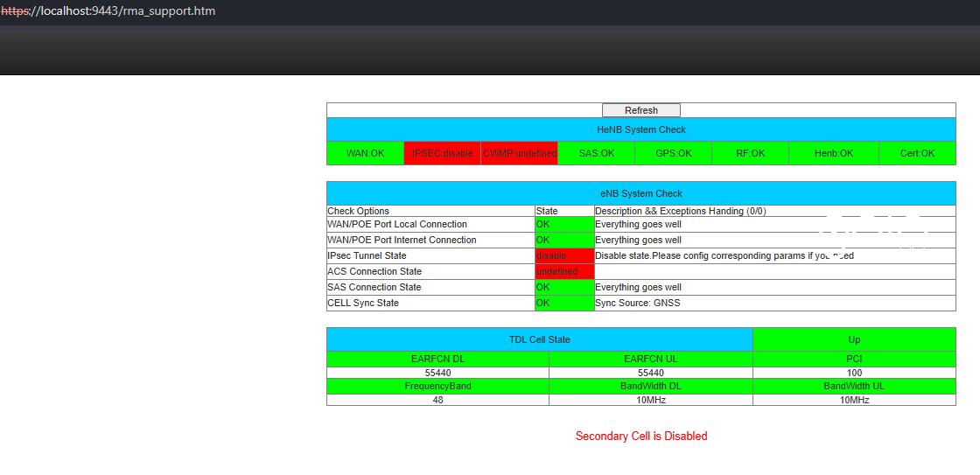This screenshot has width=980, height=475.
Task: Select the IPsec Tunnel State row label
Action: click(367, 255)
